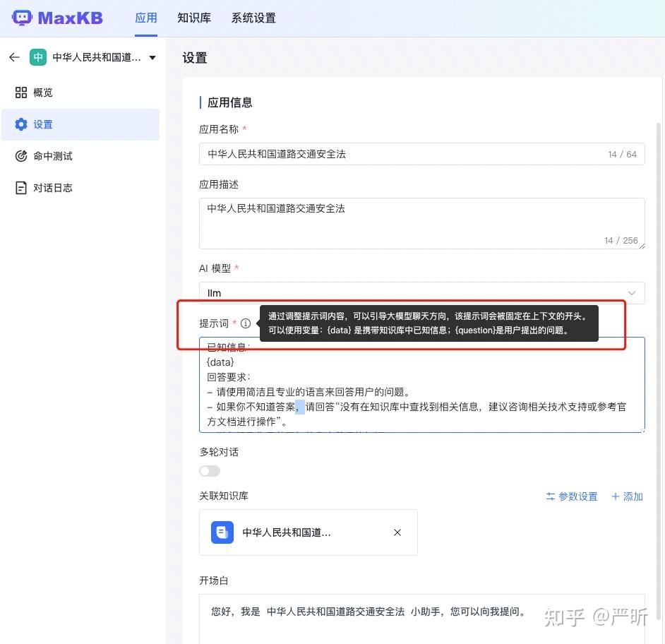Click the 设置 gear icon in sidebar

point(21,124)
